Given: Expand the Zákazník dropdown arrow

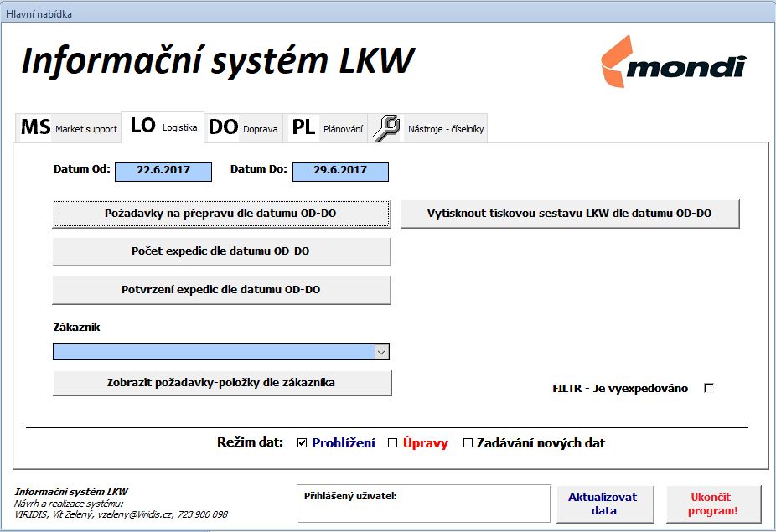Looking at the screenshot, I should coord(381,353).
